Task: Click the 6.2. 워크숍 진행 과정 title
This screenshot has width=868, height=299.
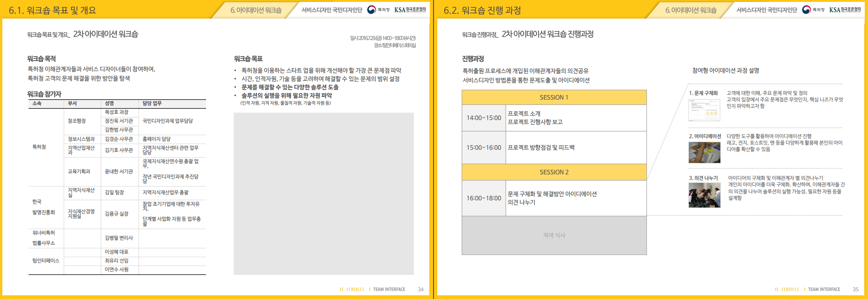Action: [x=482, y=10]
